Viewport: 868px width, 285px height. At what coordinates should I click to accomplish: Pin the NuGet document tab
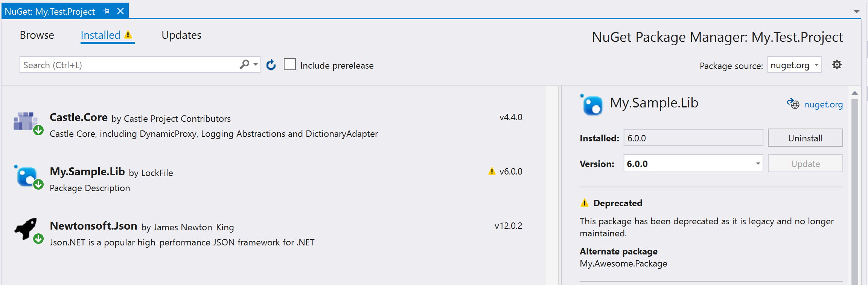[107, 11]
